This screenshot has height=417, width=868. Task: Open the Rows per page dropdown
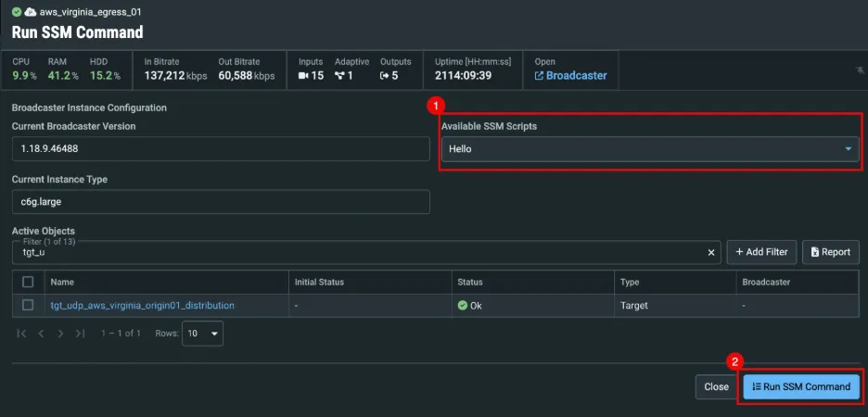(202, 334)
